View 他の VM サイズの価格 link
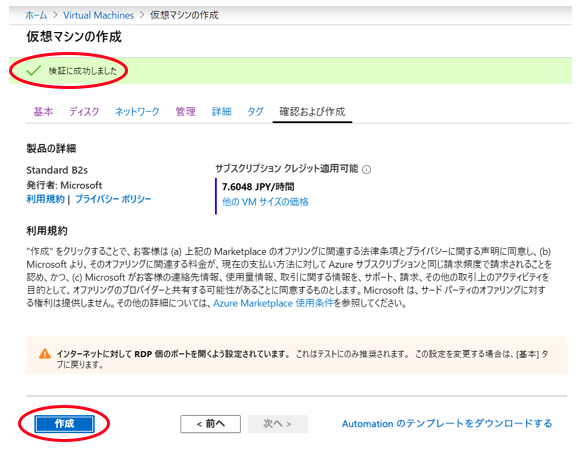583x450 pixels. coord(265,202)
